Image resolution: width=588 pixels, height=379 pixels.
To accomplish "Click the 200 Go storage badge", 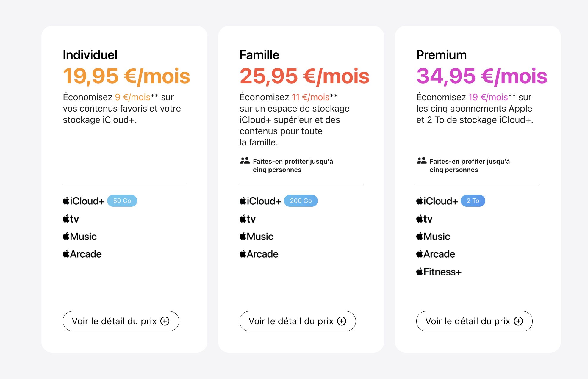I will [301, 201].
